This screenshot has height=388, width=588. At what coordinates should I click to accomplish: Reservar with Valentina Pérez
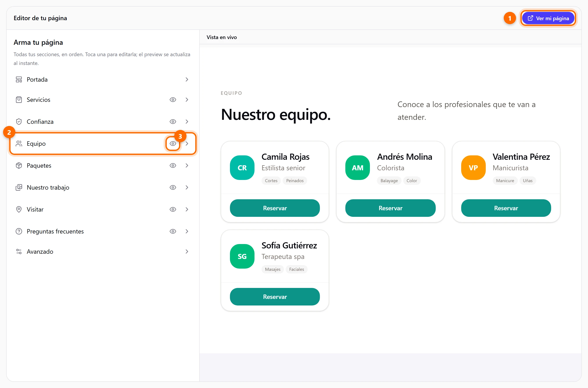[506, 208]
